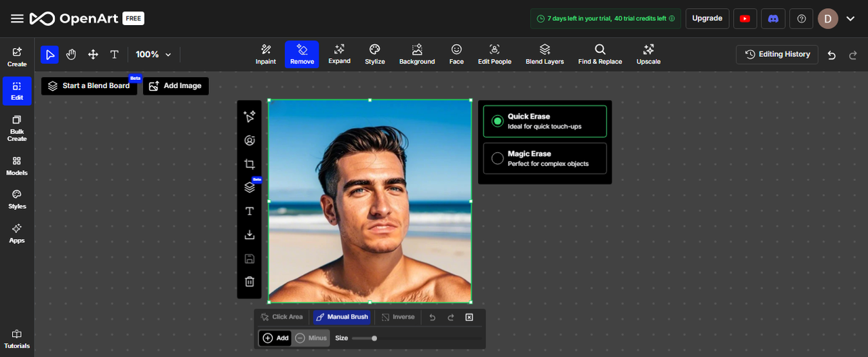
Task: Click the Add Image button
Action: (x=176, y=86)
